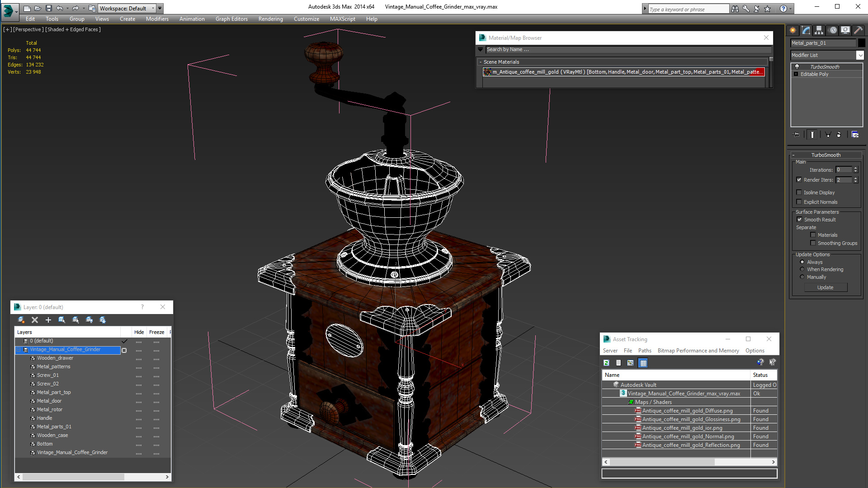Click Create New Layer icon in Layers
This screenshot has height=488, width=868.
[21, 320]
